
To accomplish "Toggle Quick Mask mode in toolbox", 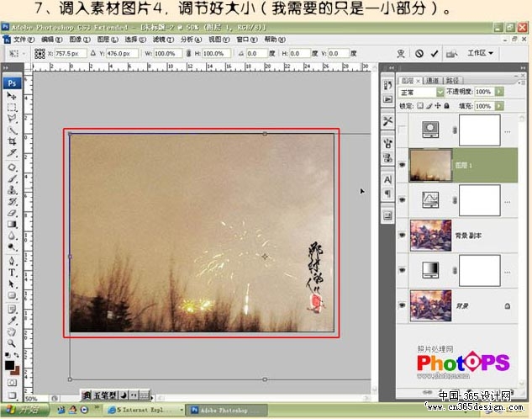I will click(12, 383).
